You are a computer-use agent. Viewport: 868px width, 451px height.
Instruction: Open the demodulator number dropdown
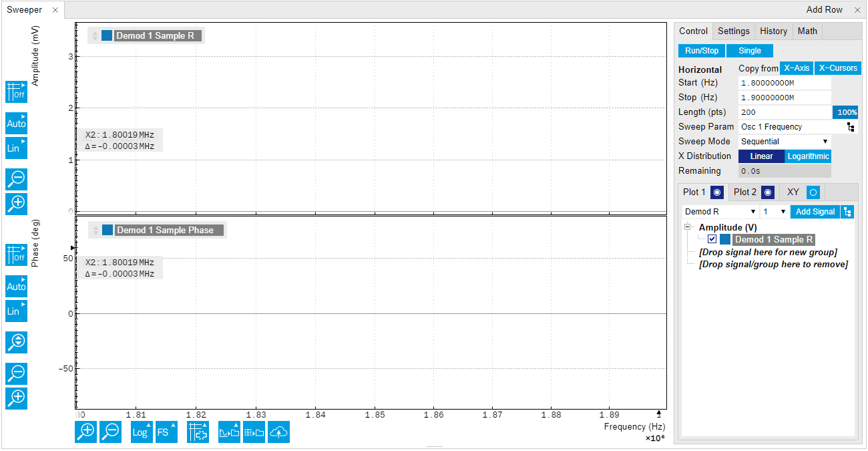pos(773,210)
